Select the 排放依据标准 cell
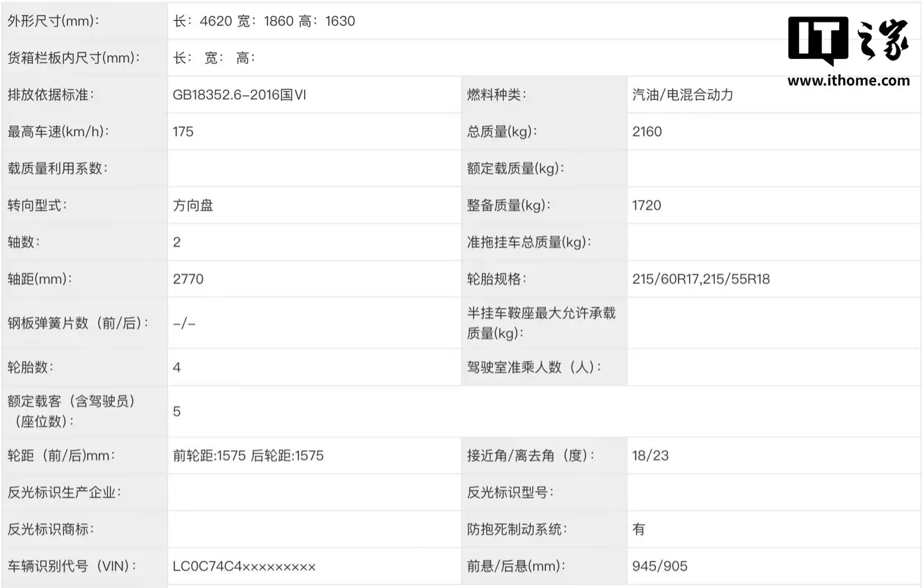This screenshot has height=588, width=924. click(x=50, y=94)
